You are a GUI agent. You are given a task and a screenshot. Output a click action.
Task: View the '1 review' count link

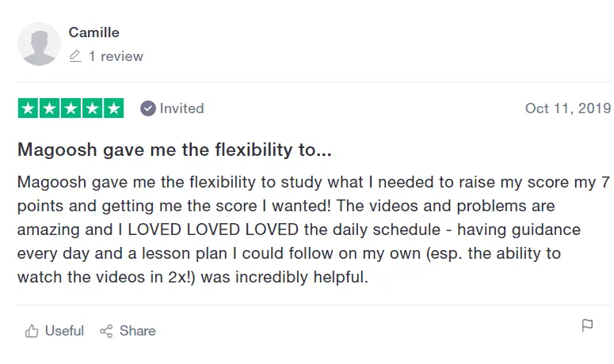click(116, 56)
